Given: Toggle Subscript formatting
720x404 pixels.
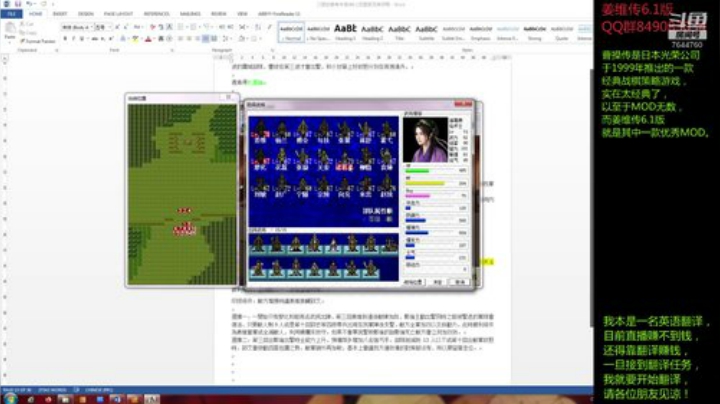Looking at the screenshot, I should 103,39.
